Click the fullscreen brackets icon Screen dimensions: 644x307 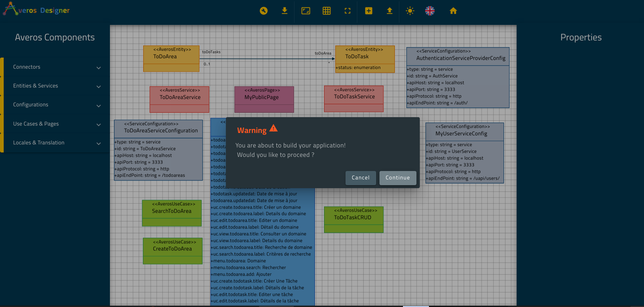(x=348, y=11)
